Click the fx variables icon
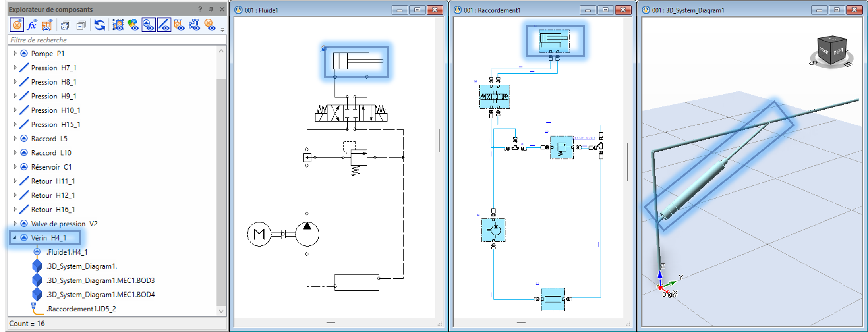The width and height of the screenshot is (868, 332). pyautogui.click(x=32, y=25)
